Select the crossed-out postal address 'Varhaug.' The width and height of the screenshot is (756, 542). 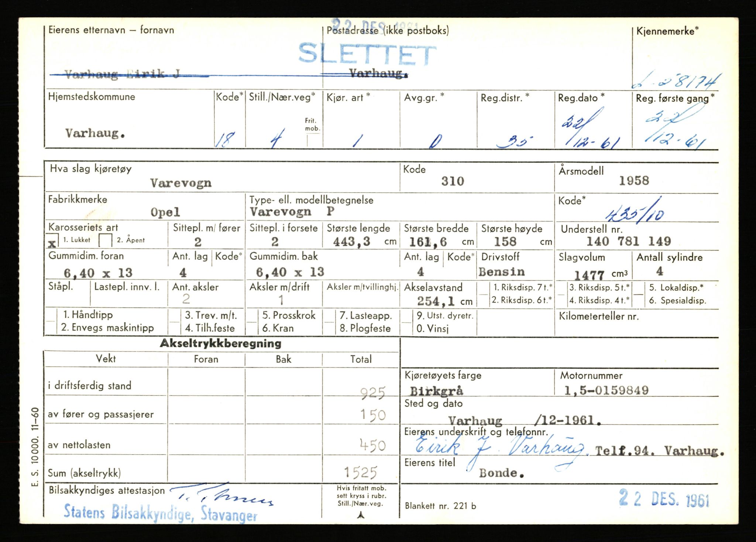379,73
